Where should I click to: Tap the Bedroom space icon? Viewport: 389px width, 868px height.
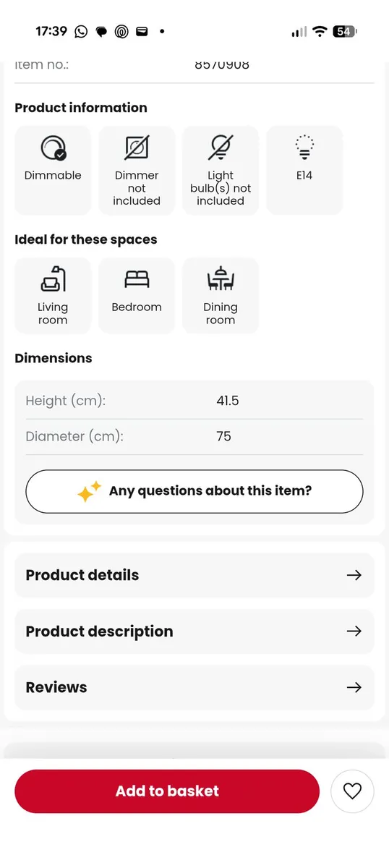pos(137,279)
